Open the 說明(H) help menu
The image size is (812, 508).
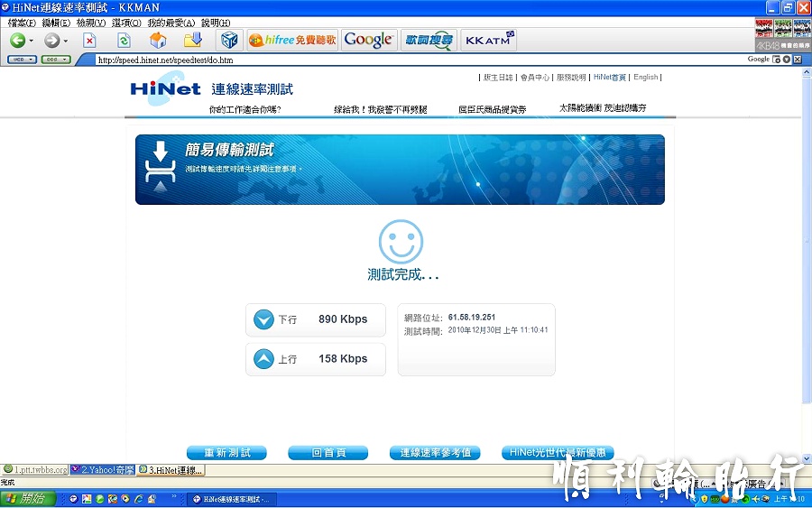click(216, 23)
